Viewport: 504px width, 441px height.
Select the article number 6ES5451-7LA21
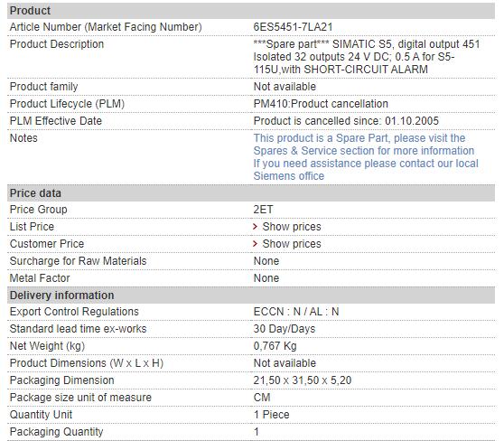293,27
